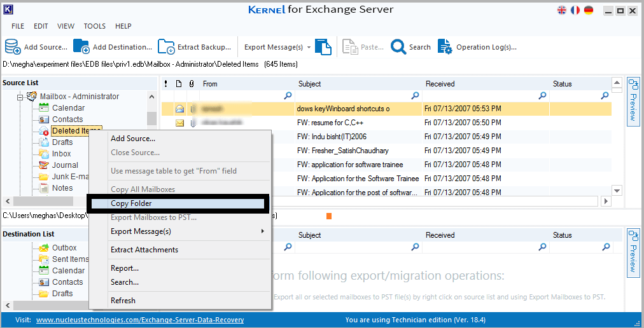Click Kernel app logo icon in title bar
The width and height of the screenshot is (644, 328).
click(x=8, y=10)
